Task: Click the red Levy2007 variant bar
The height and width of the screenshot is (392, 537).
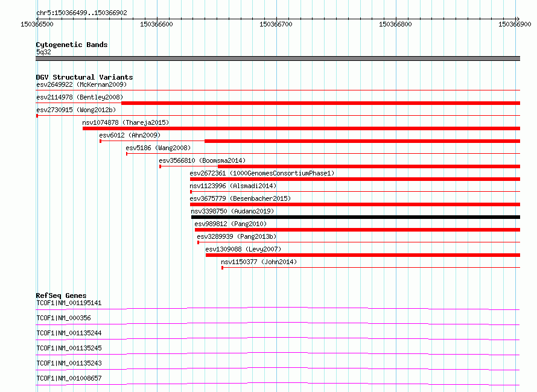Action: (x=363, y=255)
